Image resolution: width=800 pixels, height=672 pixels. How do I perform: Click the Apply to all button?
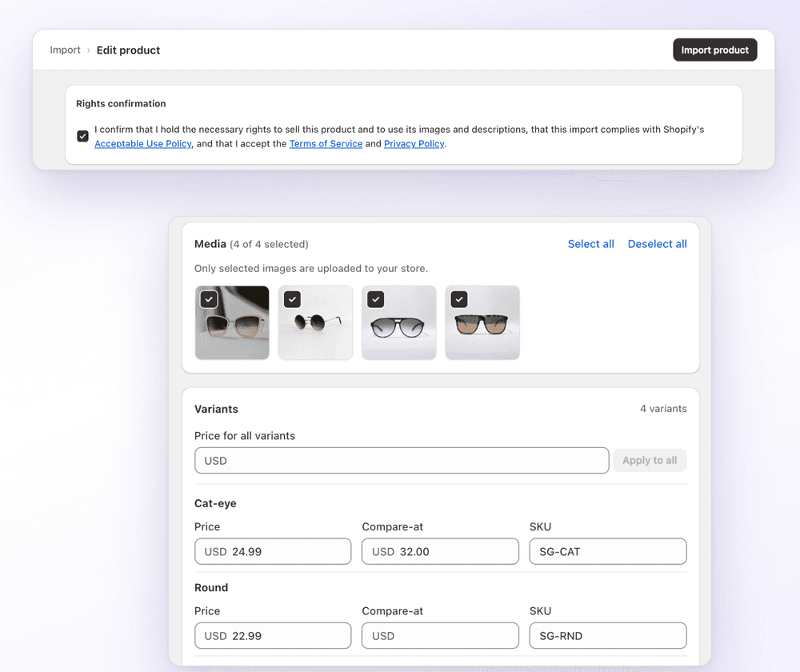[650, 460]
